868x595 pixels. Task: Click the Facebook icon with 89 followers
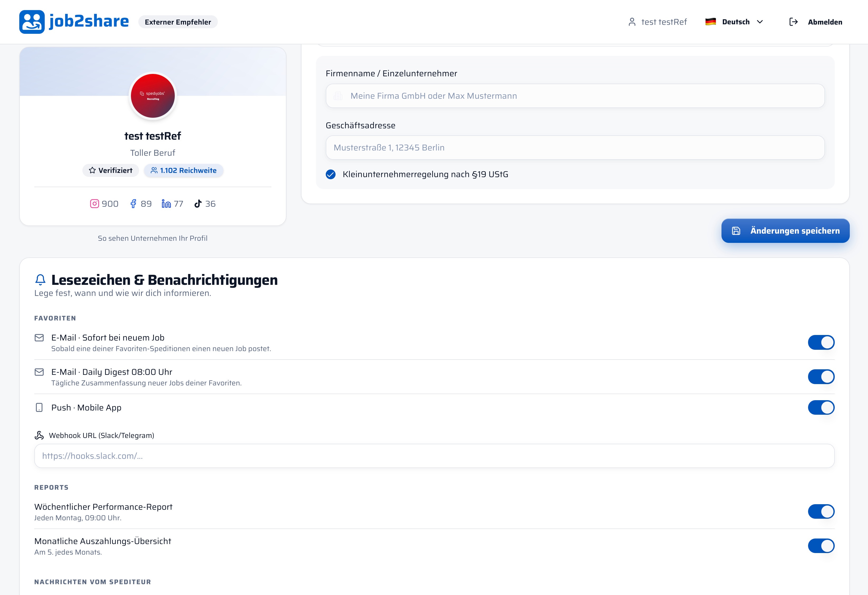133,204
